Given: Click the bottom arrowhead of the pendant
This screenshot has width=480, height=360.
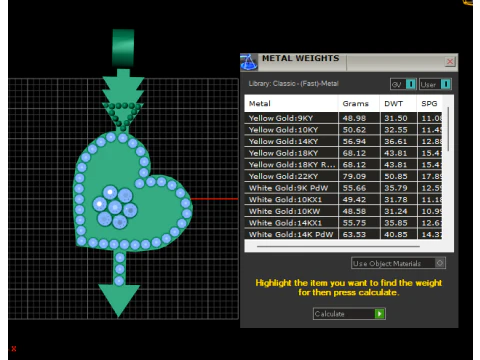Looking at the screenshot, I should (119, 300).
